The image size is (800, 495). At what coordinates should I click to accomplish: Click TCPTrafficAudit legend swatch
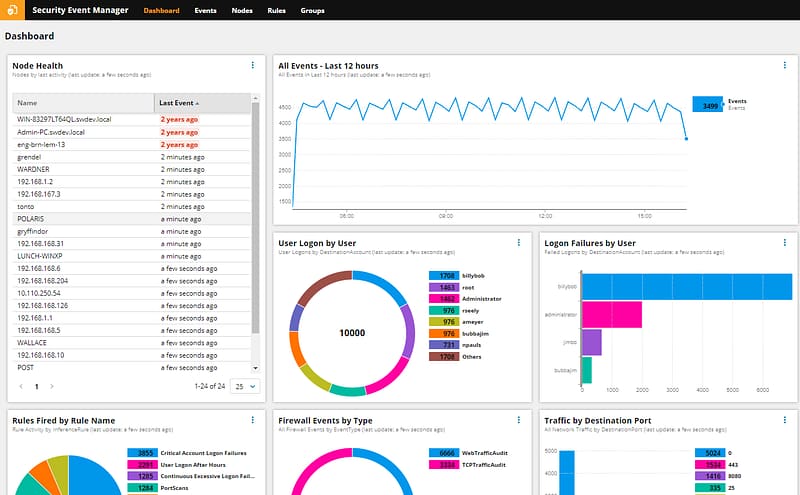click(x=444, y=465)
